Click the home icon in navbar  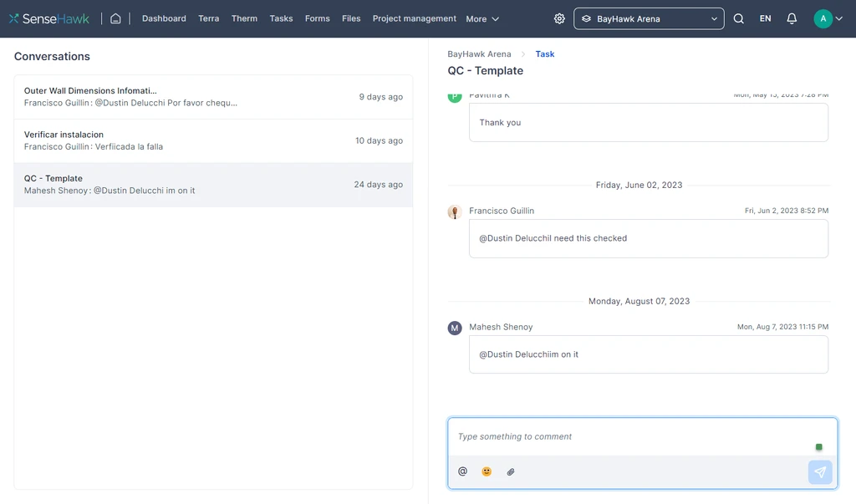click(115, 18)
